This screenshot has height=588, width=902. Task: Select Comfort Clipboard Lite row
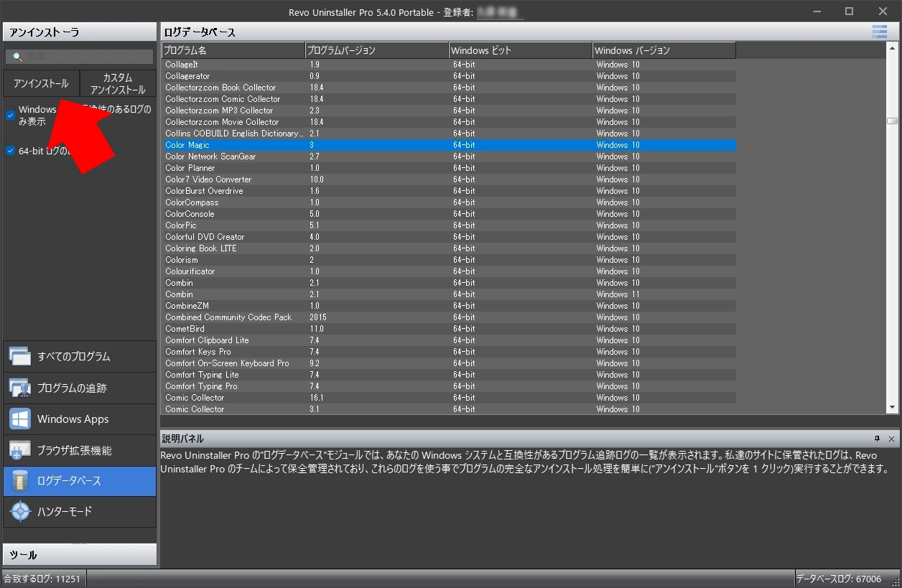(x=449, y=340)
